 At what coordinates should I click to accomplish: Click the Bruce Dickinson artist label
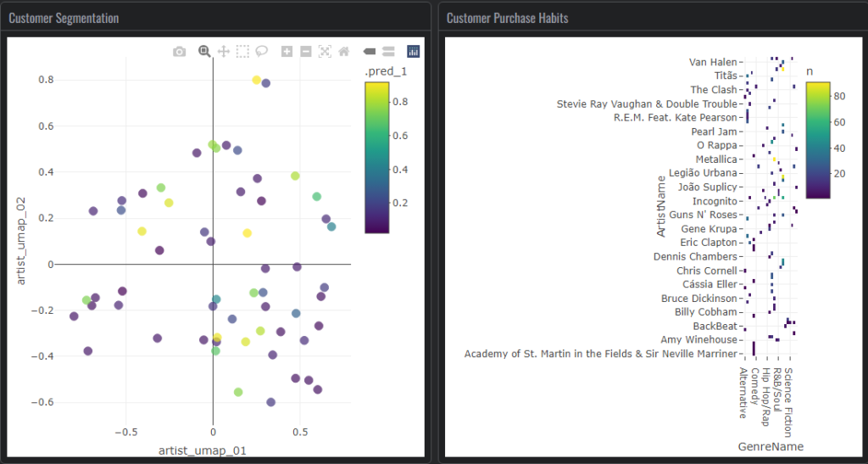click(x=699, y=299)
